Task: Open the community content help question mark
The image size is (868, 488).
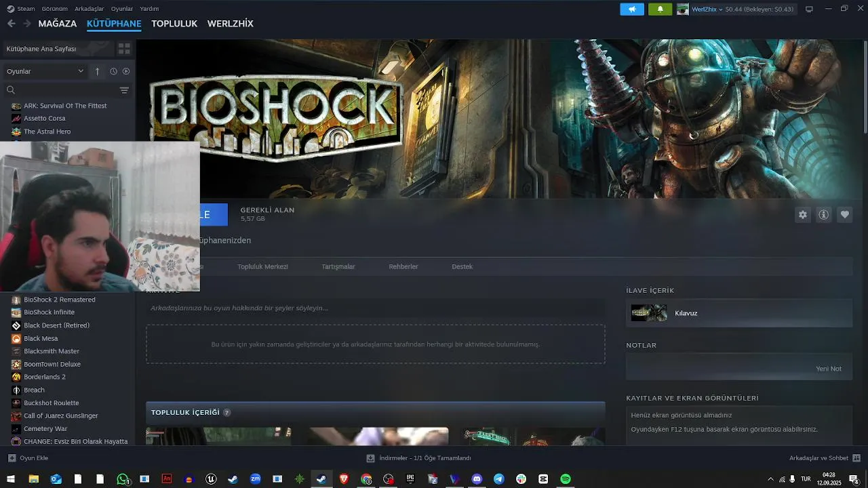Action: [x=226, y=413]
